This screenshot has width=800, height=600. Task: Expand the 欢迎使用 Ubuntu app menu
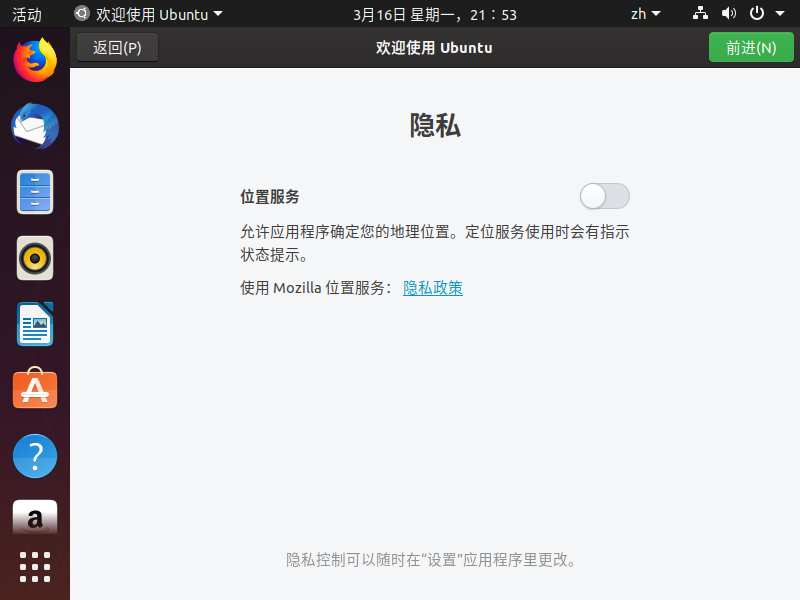[x=148, y=14]
